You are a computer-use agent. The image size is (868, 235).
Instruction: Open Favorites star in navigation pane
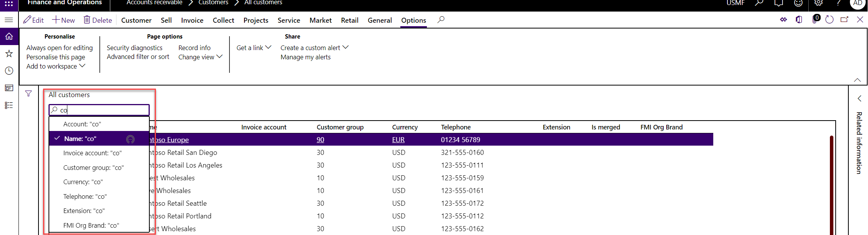9,54
